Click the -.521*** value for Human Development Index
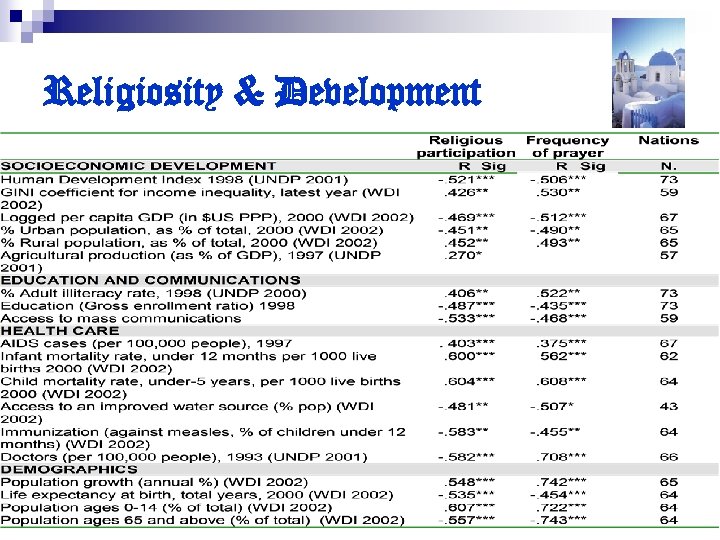The height and width of the screenshot is (540, 720). (466, 180)
